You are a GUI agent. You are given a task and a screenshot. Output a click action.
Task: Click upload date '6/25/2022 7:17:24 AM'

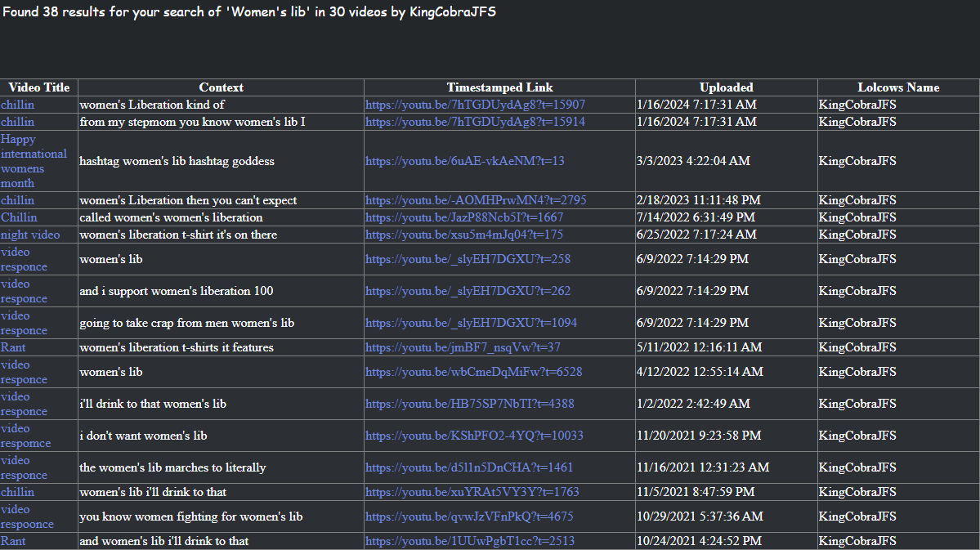(697, 235)
